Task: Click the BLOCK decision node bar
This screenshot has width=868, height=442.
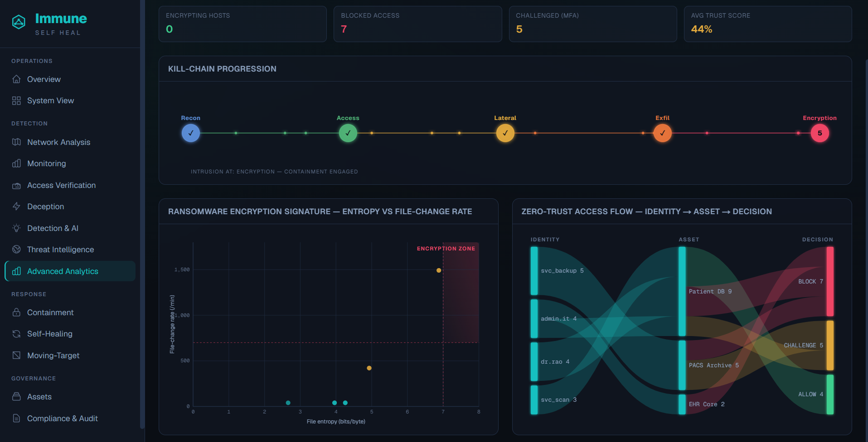Action: point(830,281)
